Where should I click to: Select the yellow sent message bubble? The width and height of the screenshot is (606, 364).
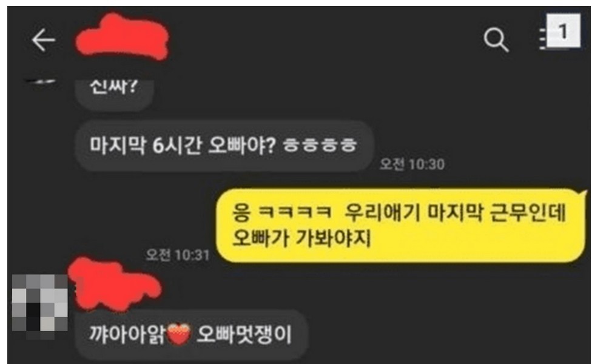pos(401,226)
